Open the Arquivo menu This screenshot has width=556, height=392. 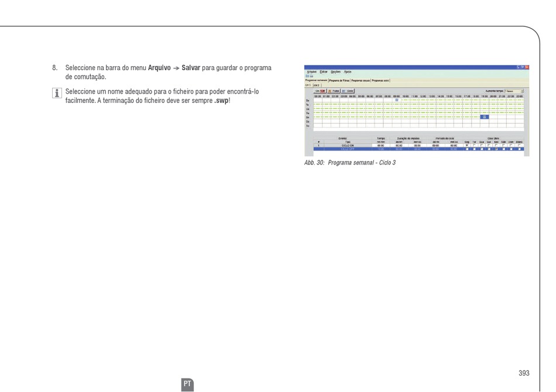312,71
